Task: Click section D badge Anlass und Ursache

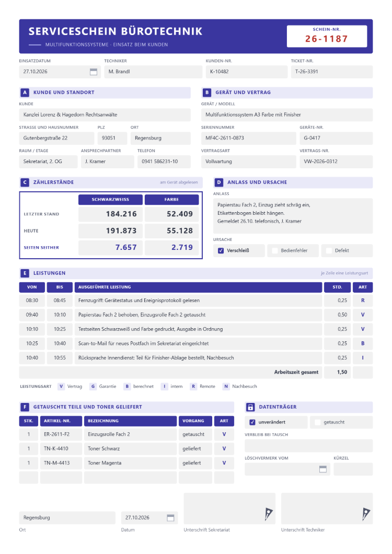Action: click(219, 182)
